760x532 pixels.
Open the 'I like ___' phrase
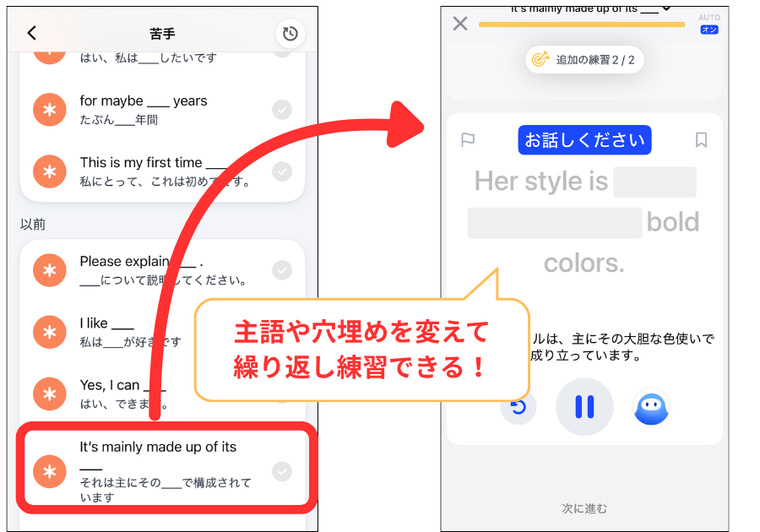(x=162, y=333)
